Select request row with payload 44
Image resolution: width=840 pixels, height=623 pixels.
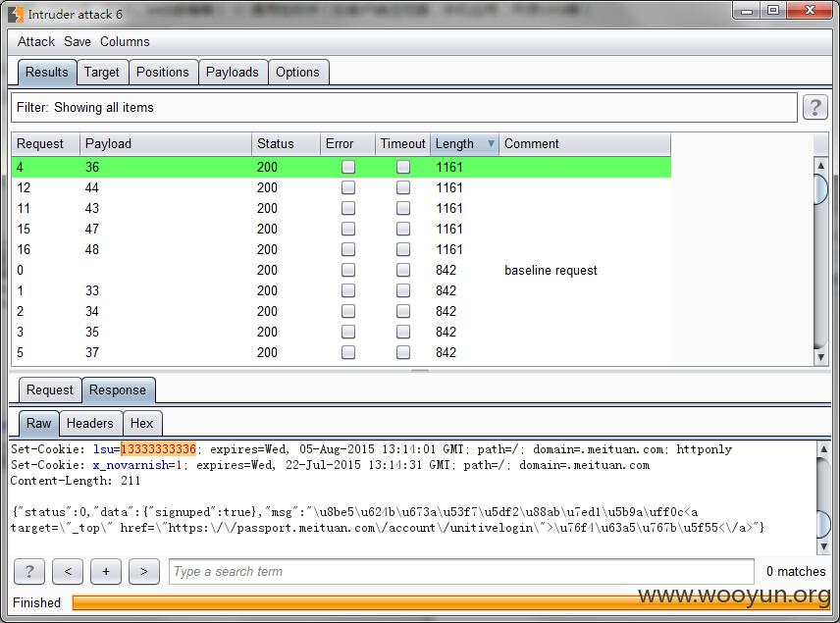tap(341, 187)
